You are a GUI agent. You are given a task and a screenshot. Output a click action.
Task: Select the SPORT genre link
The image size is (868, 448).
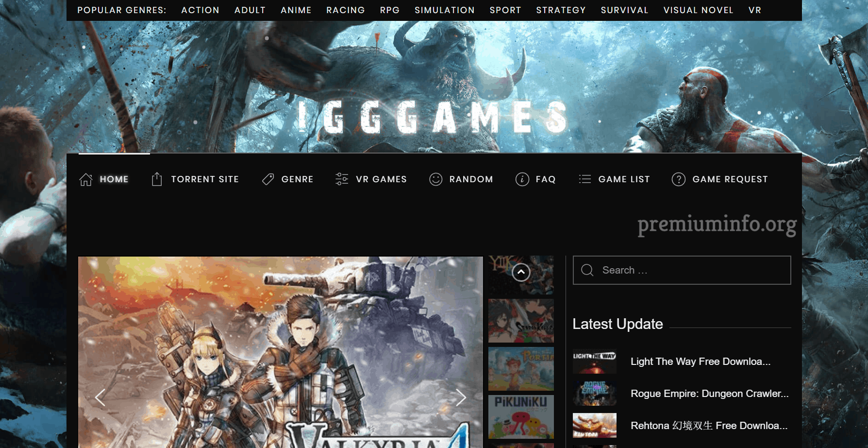pyautogui.click(x=505, y=10)
